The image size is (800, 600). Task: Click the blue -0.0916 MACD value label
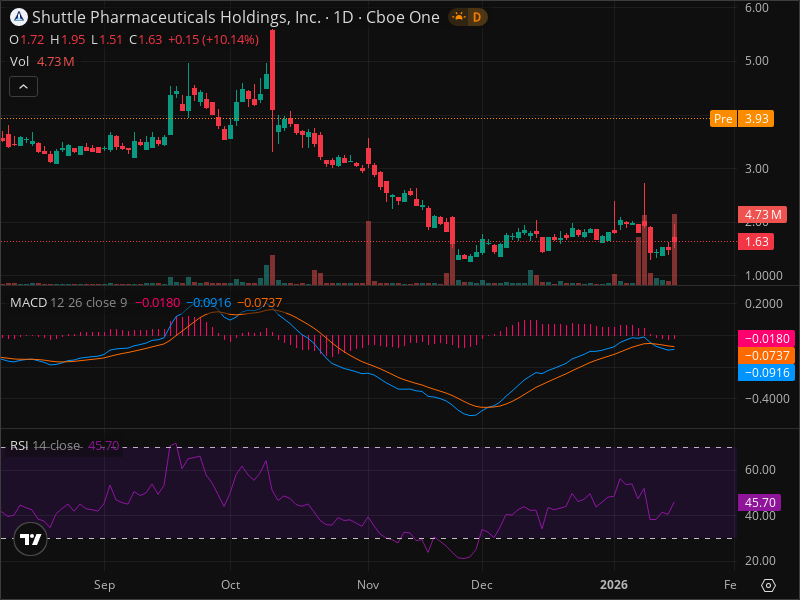(767, 372)
